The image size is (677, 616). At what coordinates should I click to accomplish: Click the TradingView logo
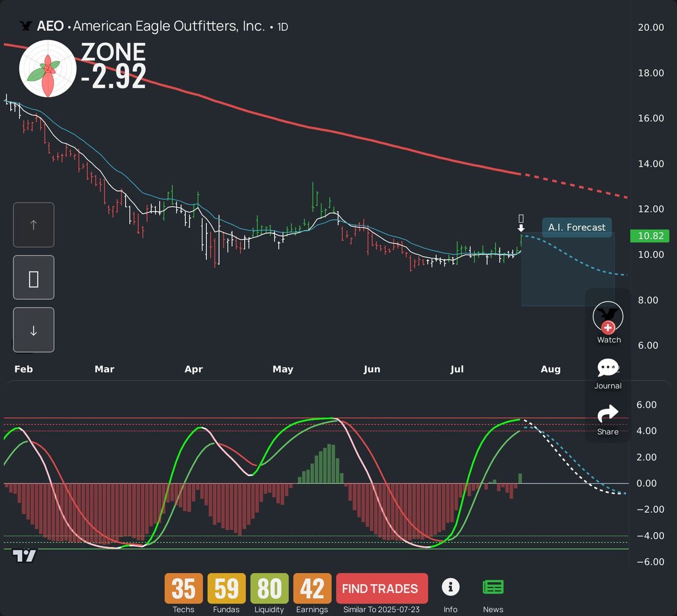point(24,556)
